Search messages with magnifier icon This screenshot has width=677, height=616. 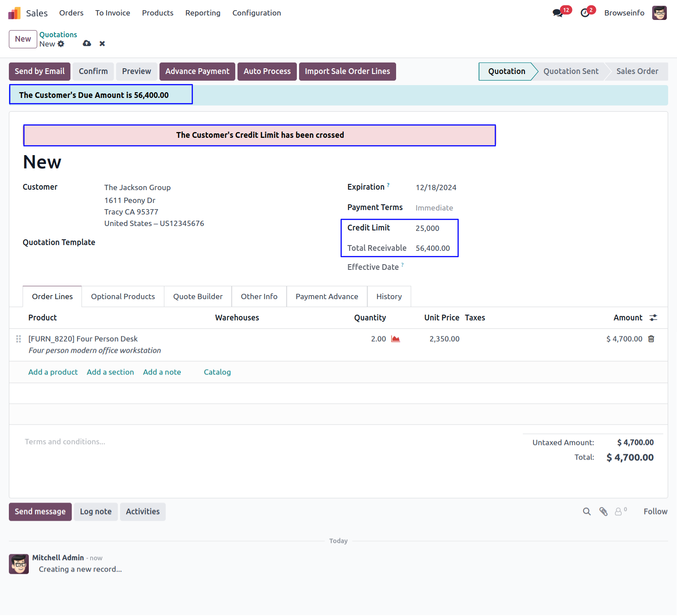[587, 512]
